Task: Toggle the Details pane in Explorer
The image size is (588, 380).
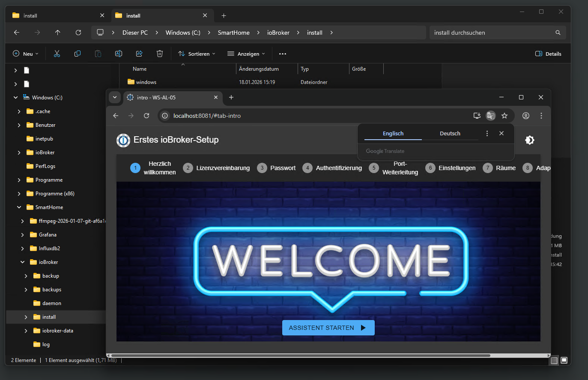Action: pyautogui.click(x=548, y=54)
